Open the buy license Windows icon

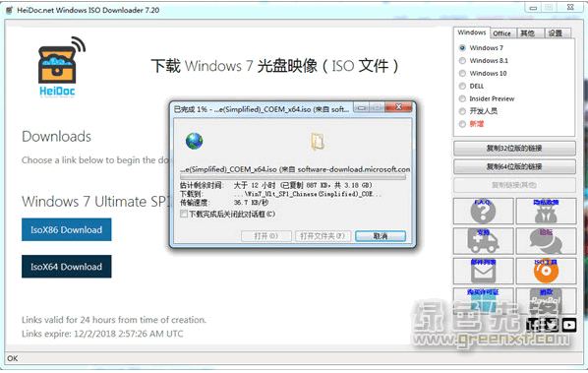point(483,300)
